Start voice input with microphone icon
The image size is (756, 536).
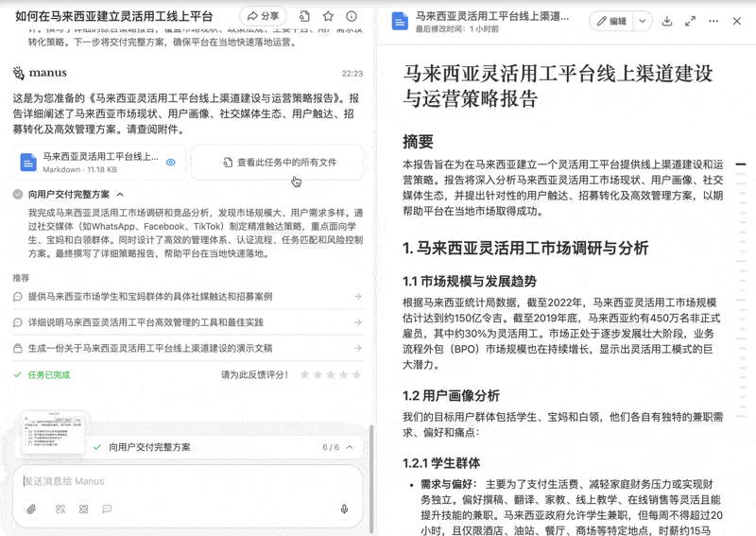344,509
